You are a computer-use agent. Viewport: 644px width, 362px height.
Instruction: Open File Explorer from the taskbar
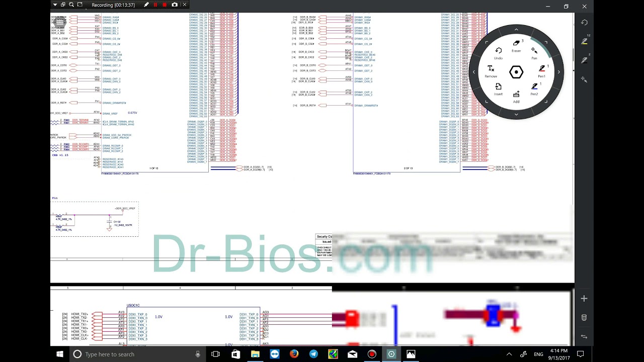255,354
